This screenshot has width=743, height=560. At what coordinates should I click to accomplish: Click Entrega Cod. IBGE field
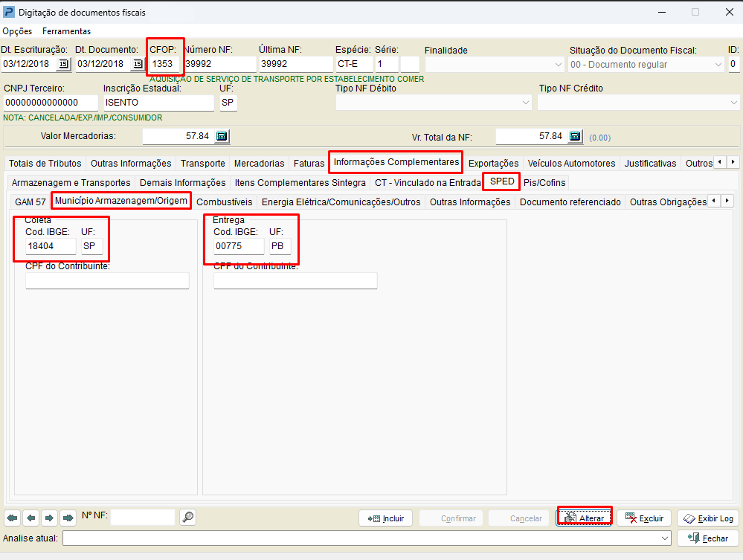point(239,246)
